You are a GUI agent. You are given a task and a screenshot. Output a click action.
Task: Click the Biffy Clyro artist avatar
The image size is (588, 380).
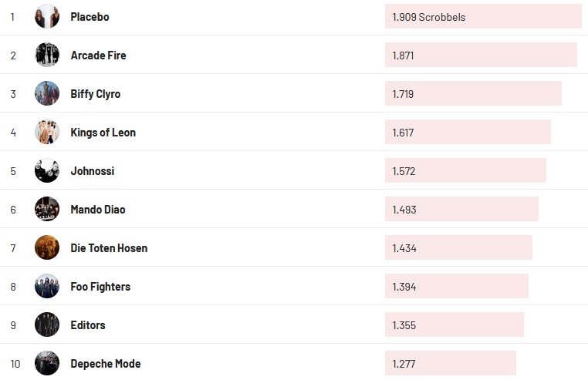[x=47, y=93]
